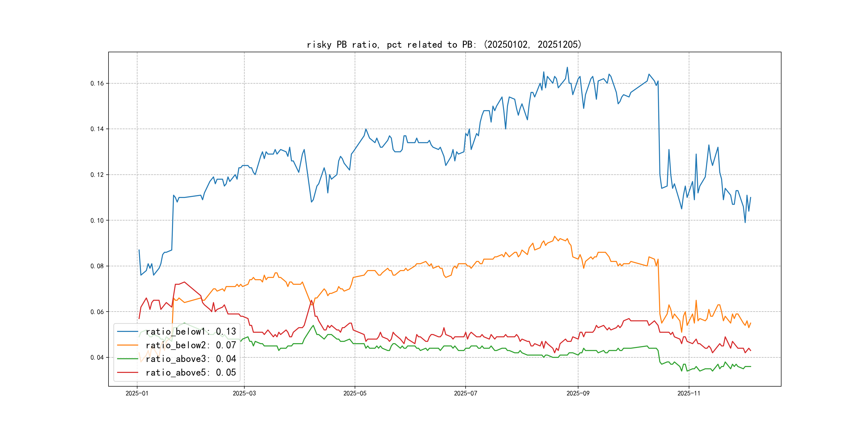Click the 2025-03 x-axis tick label

244,393
